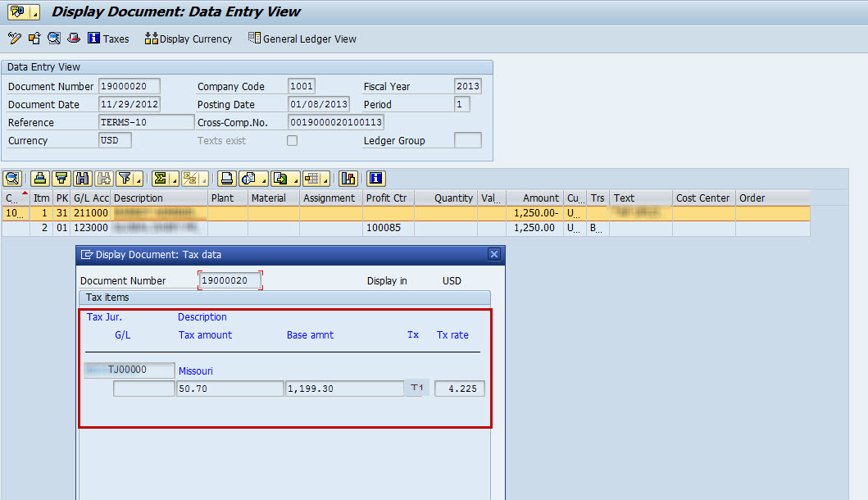Expand the Total sum dropdown arrow
868x500 pixels.
(x=173, y=180)
